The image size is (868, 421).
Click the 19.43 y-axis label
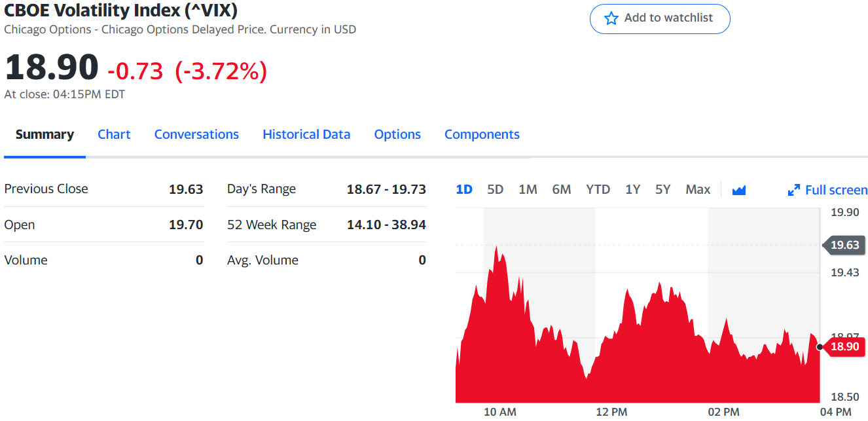[x=844, y=272]
